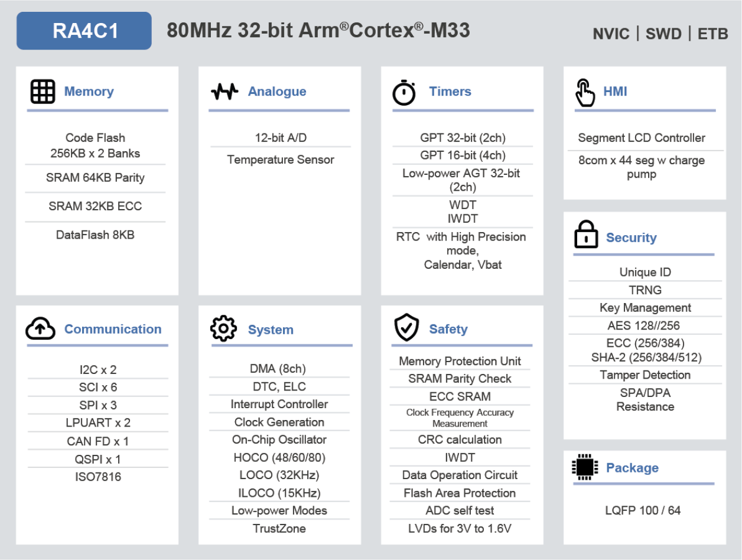Click the Memory section heading
Image resolution: width=742 pixels, height=560 pixels.
point(89,92)
